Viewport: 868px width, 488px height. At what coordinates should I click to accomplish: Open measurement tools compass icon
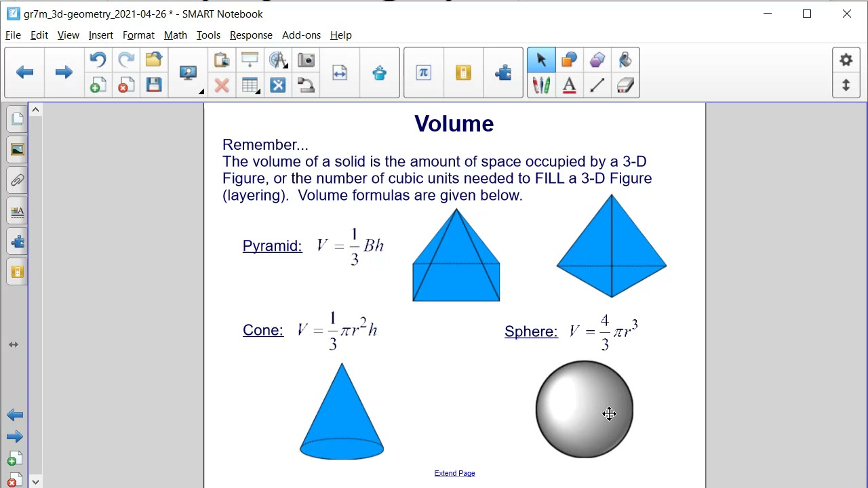point(278,60)
